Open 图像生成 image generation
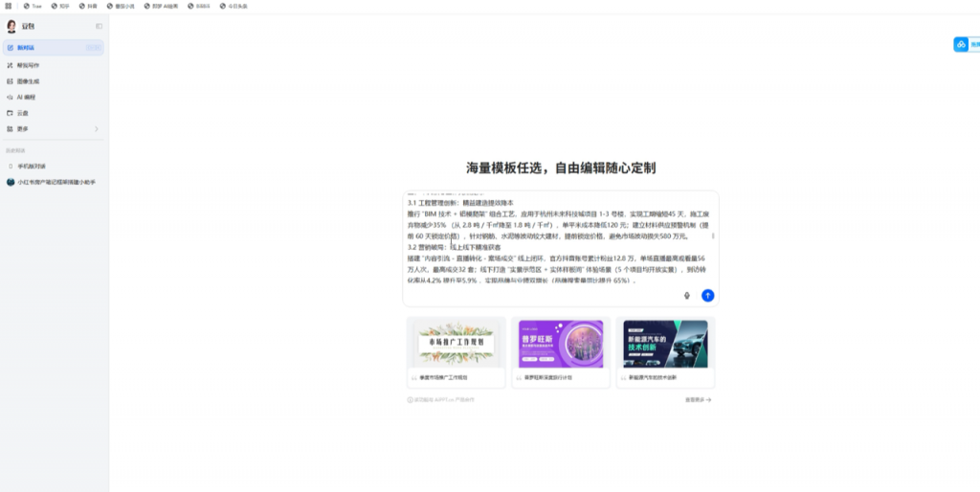Viewport: 980px width, 492px height. pyautogui.click(x=54, y=81)
